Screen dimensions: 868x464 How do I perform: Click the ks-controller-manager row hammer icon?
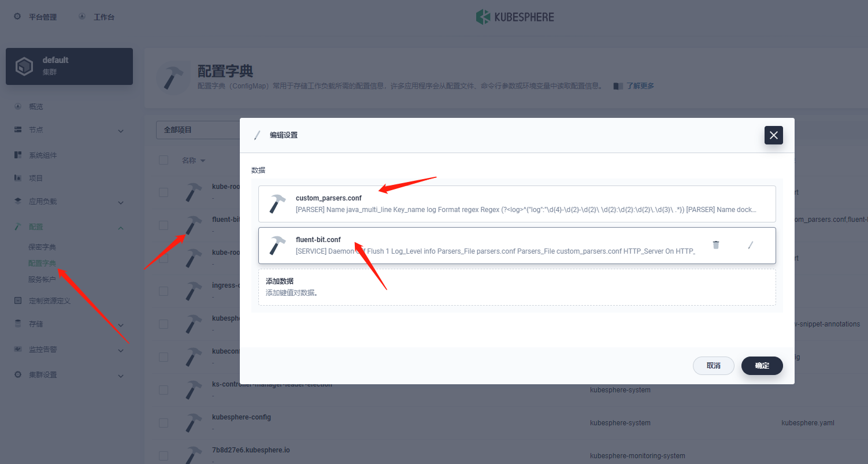(x=194, y=390)
